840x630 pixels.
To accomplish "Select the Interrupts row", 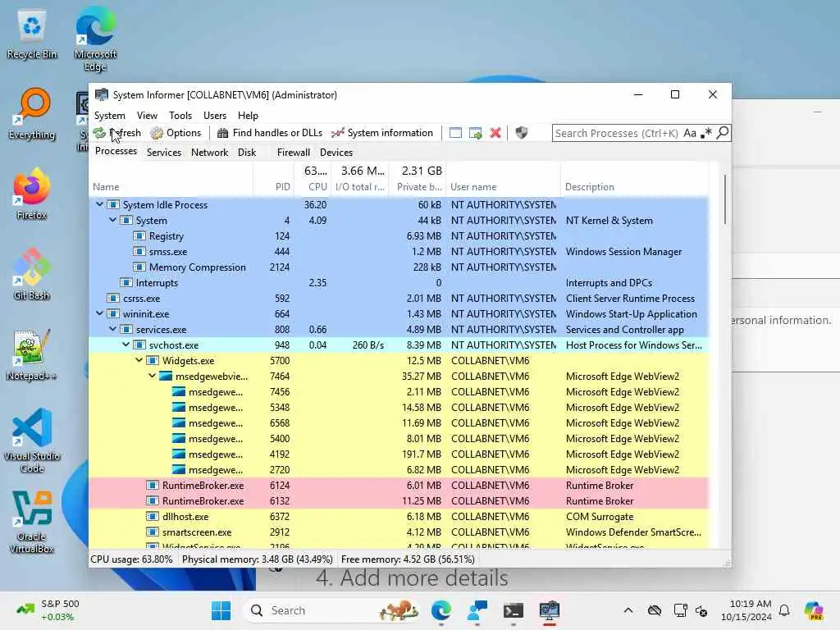I will 399,282.
